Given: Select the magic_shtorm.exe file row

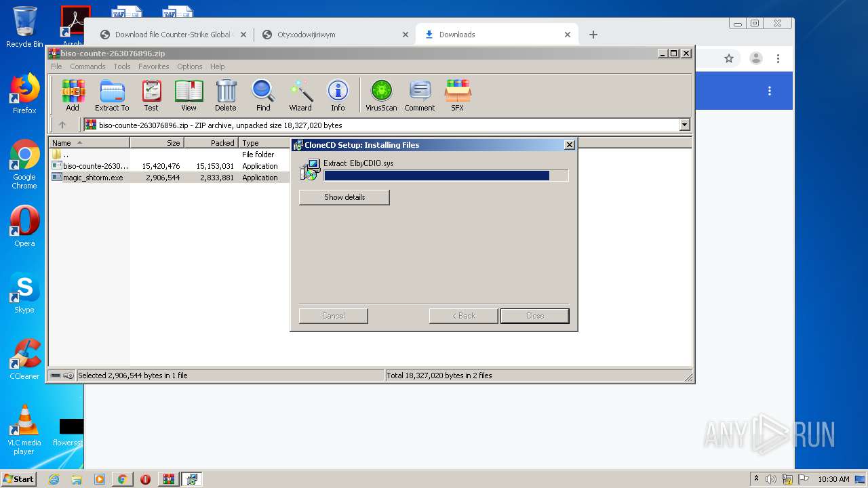Looking at the screenshot, I should pos(170,178).
